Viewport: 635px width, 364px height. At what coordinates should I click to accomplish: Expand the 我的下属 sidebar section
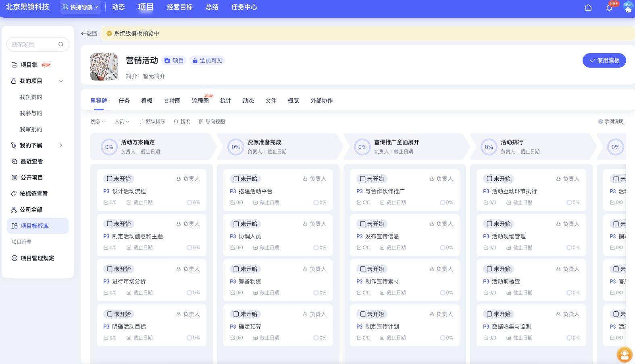(61, 145)
